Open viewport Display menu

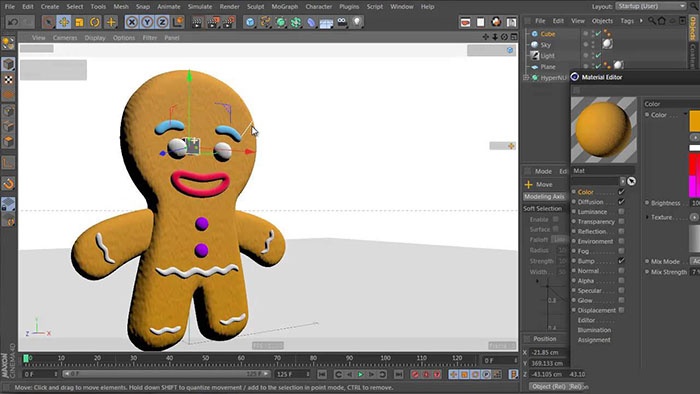coord(95,38)
